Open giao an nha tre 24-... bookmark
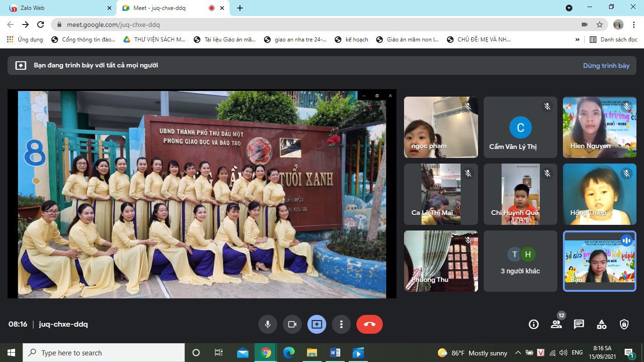 coord(296,40)
